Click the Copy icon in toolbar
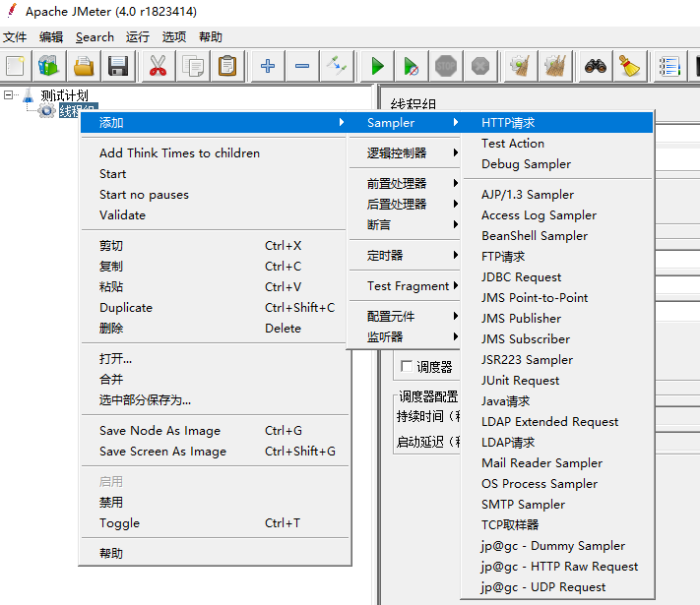Image resolution: width=700 pixels, height=605 pixels. click(x=192, y=67)
